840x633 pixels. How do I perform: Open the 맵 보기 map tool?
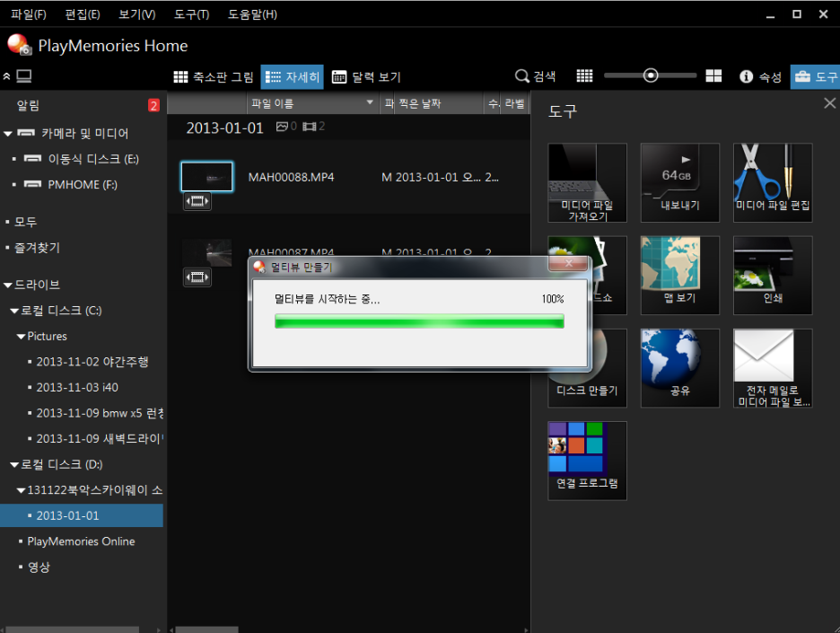tap(680, 275)
